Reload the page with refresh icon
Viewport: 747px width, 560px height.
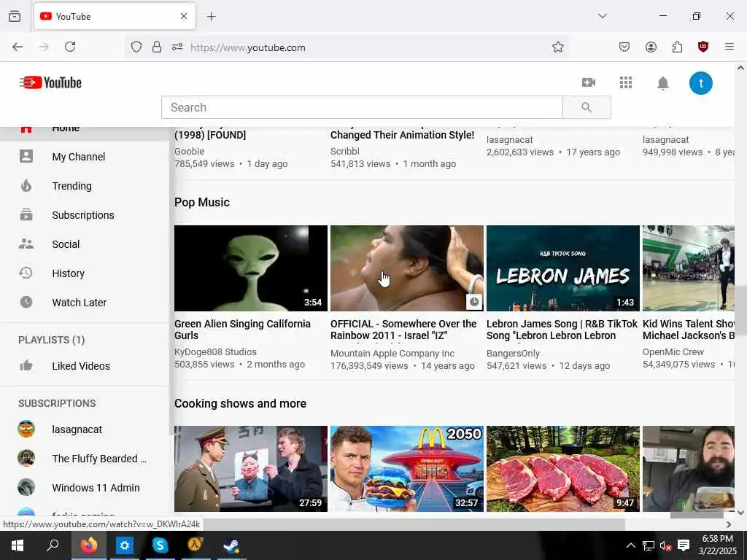pyautogui.click(x=70, y=47)
